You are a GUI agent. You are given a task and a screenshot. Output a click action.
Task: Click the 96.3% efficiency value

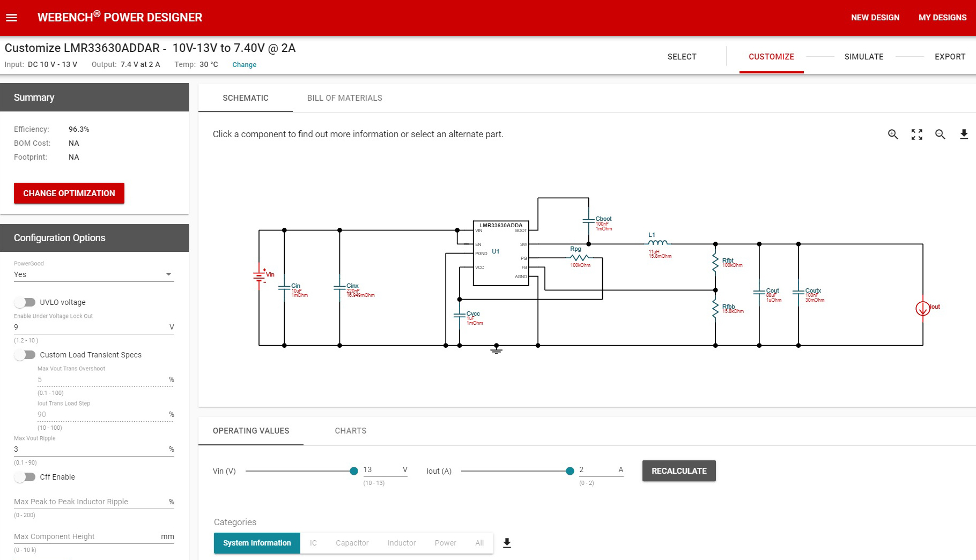click(79, 129)
